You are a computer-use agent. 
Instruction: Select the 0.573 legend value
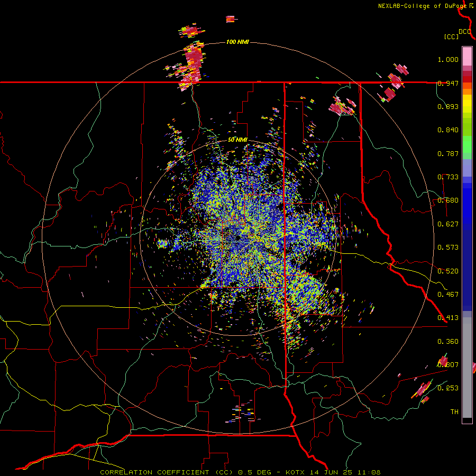coord(448,248)
